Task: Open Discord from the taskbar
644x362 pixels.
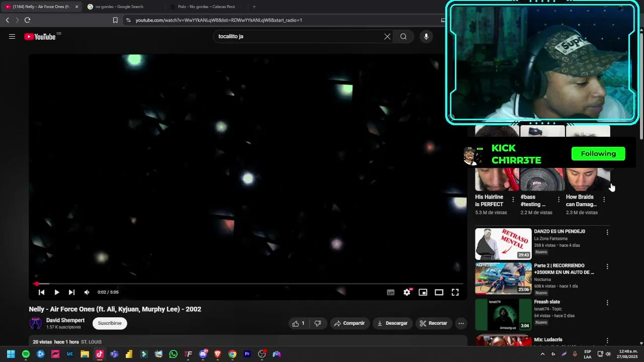Action: pyautogui.click(x=203, y=354)
